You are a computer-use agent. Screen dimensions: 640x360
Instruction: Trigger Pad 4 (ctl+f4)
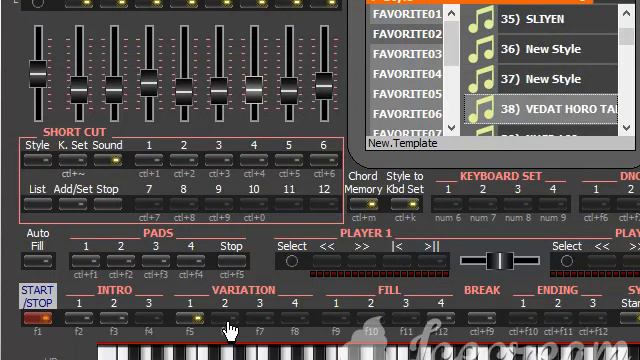point(191,261)
